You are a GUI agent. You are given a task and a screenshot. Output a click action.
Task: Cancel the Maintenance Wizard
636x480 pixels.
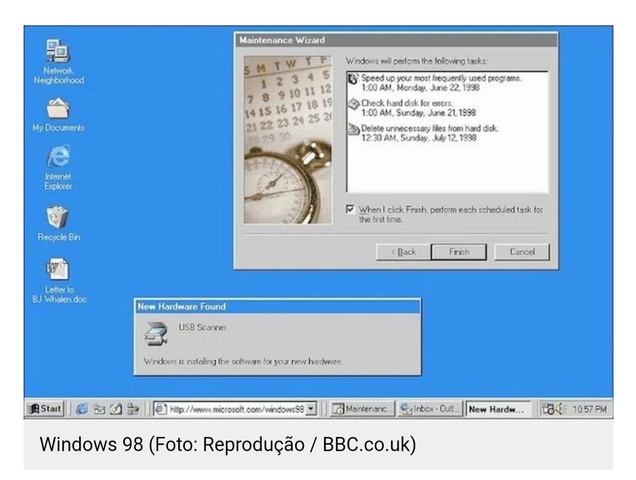522,252
